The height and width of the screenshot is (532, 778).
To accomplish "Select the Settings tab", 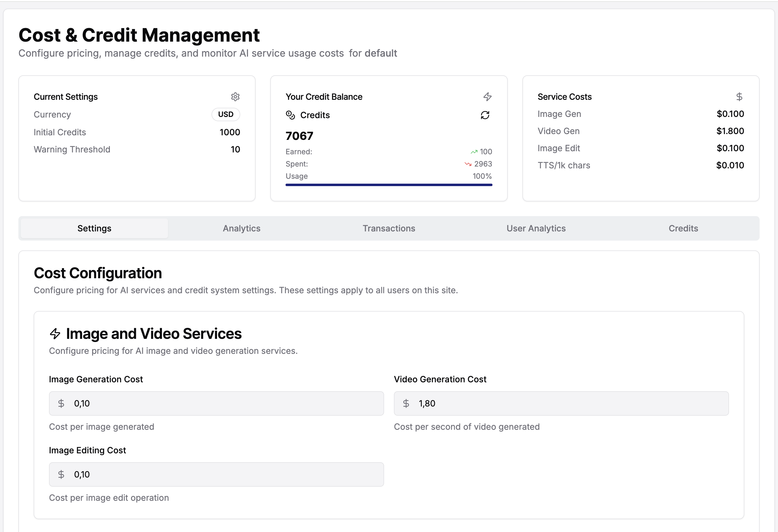I will [94, 228].
